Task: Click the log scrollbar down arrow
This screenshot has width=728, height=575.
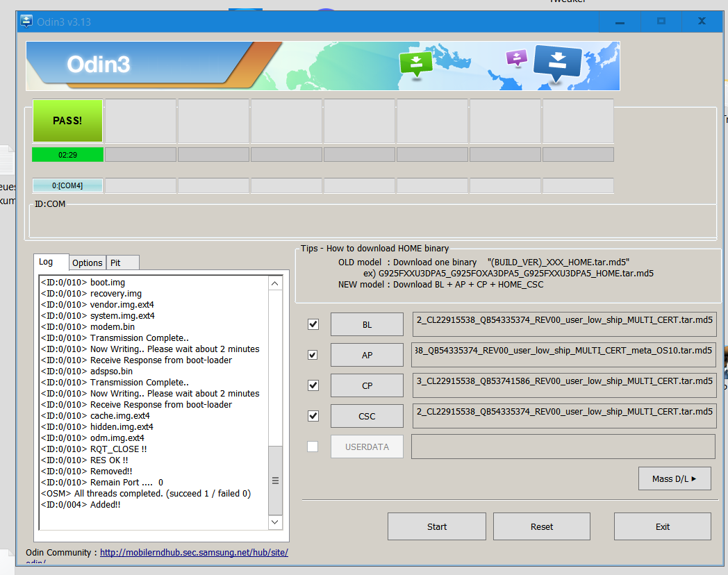Action: (275, 522)
